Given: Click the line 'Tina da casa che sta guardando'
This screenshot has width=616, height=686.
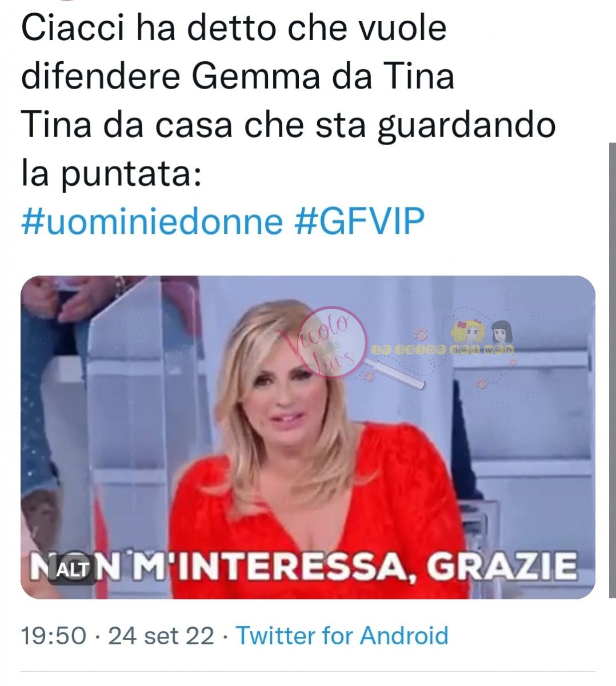Looking at the screenshot, I should point(289,126).
